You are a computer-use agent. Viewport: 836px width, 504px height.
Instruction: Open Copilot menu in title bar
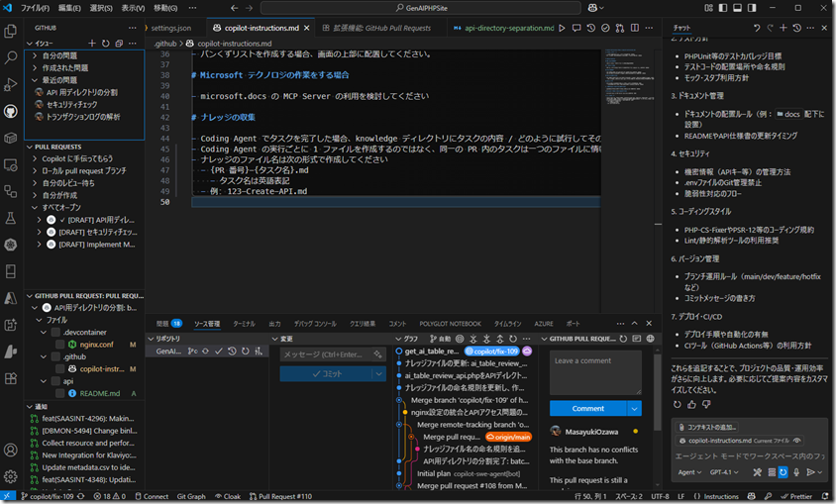595,8
